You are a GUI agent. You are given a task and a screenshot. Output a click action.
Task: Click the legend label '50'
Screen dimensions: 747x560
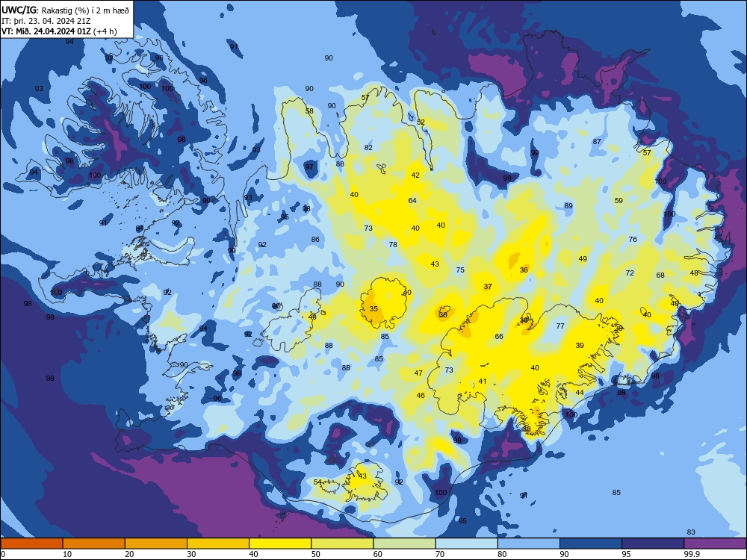(x=316, y=554)
